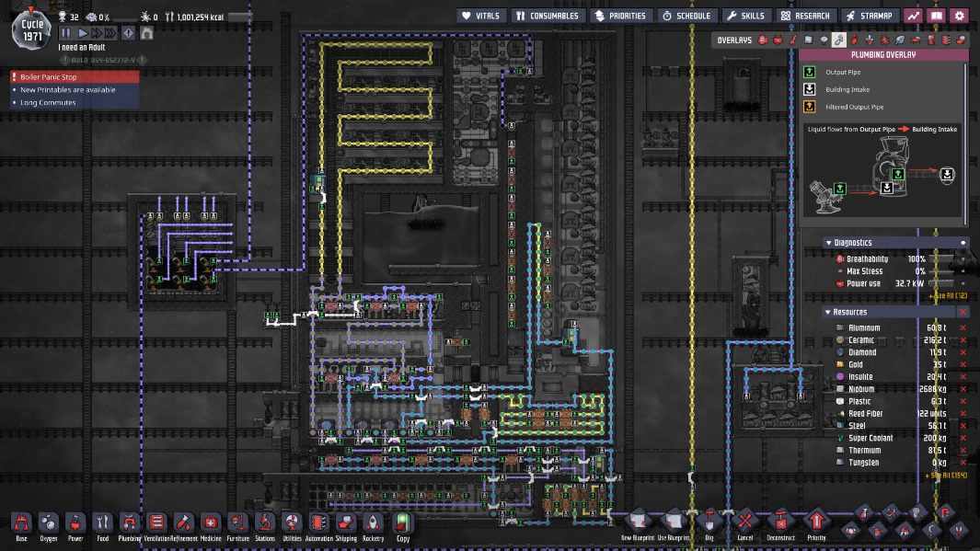Open the Refinement build category
The width and height of the screenshot is (980, 551).
click(183, 527)
